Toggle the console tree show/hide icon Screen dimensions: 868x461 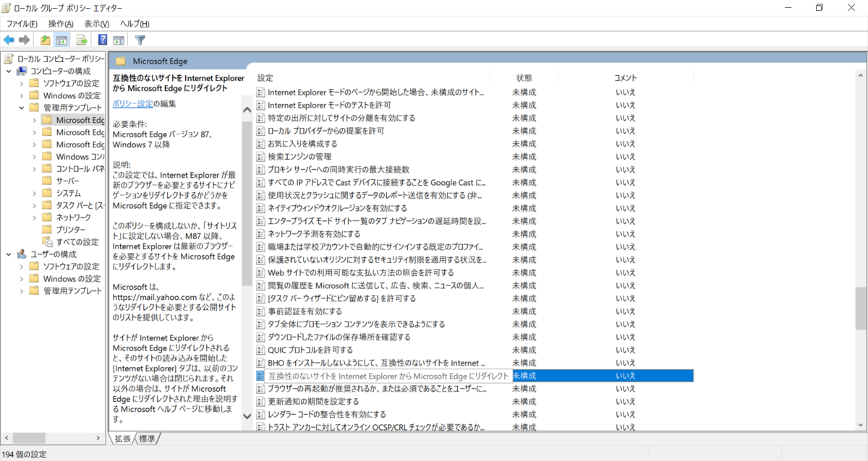coord(62,40)
